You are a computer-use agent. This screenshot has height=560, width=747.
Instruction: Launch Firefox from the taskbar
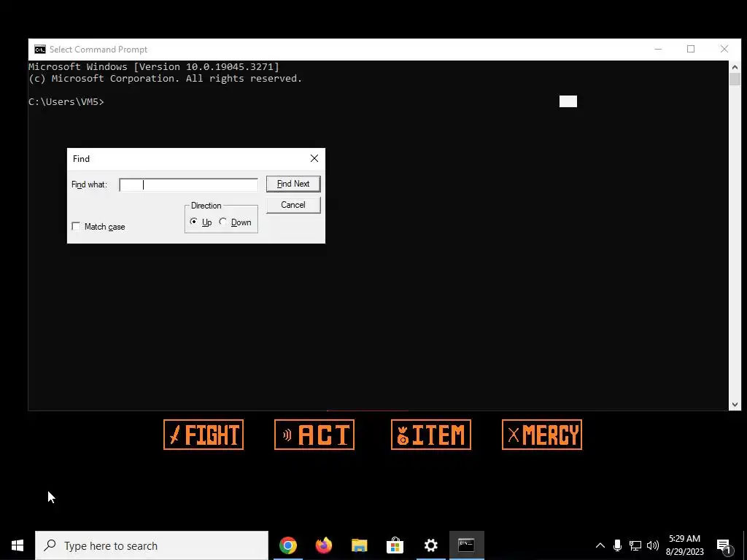(x=323, y=545)
